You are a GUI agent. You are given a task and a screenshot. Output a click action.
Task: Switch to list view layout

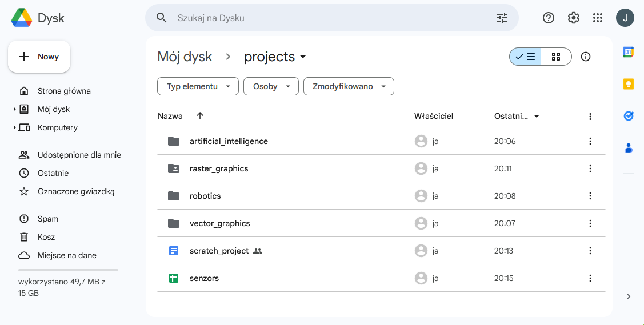coord(525,57)
